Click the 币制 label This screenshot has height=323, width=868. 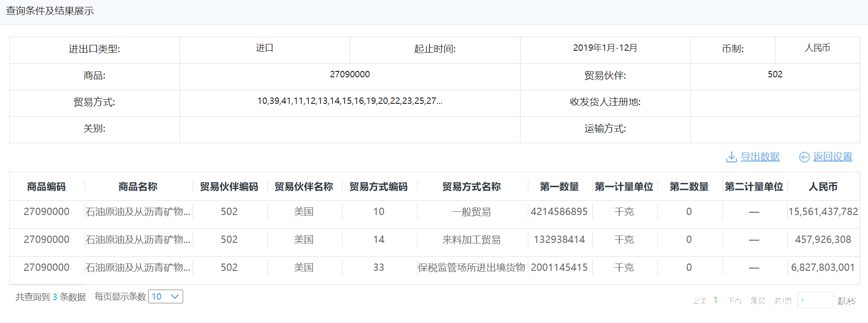point(733,49)
